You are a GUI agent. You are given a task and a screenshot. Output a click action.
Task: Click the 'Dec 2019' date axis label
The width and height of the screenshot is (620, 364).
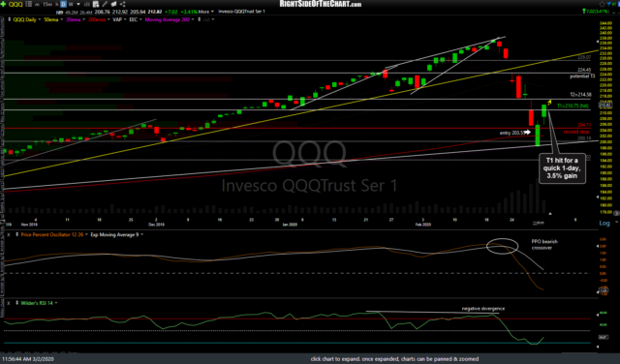(x=156, y=225)
